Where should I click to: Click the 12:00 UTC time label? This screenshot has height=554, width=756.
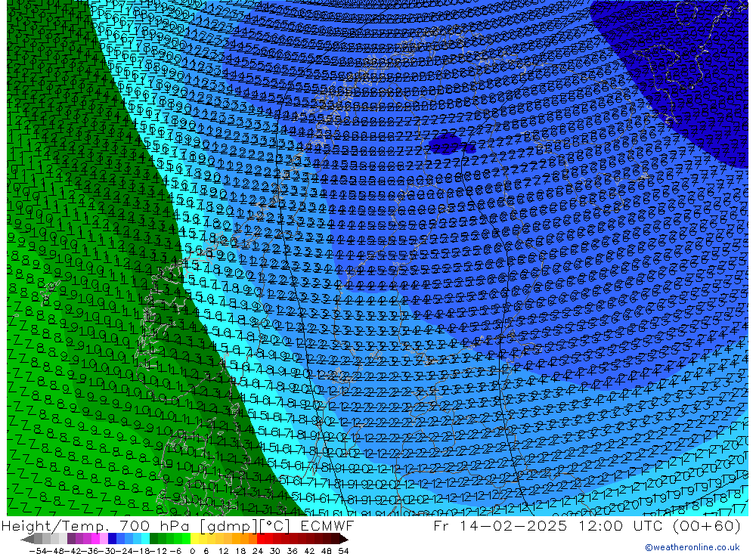(x=621, y=525)
